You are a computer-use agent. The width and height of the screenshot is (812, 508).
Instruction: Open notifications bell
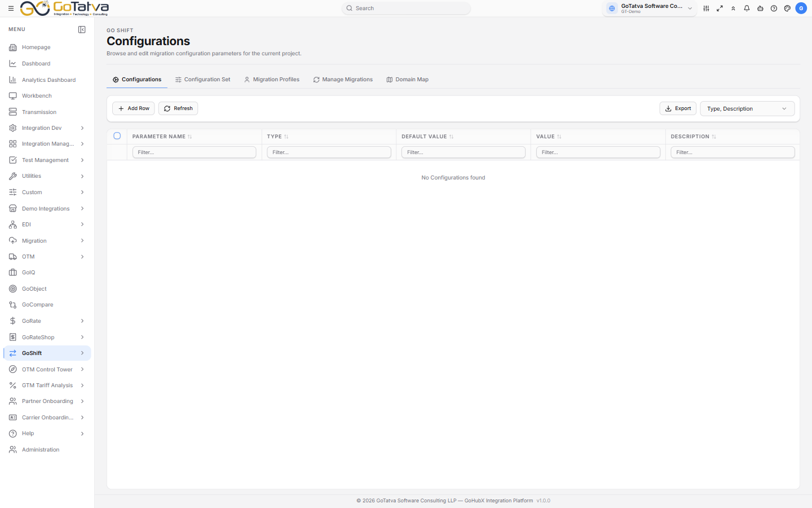(747, 8)
